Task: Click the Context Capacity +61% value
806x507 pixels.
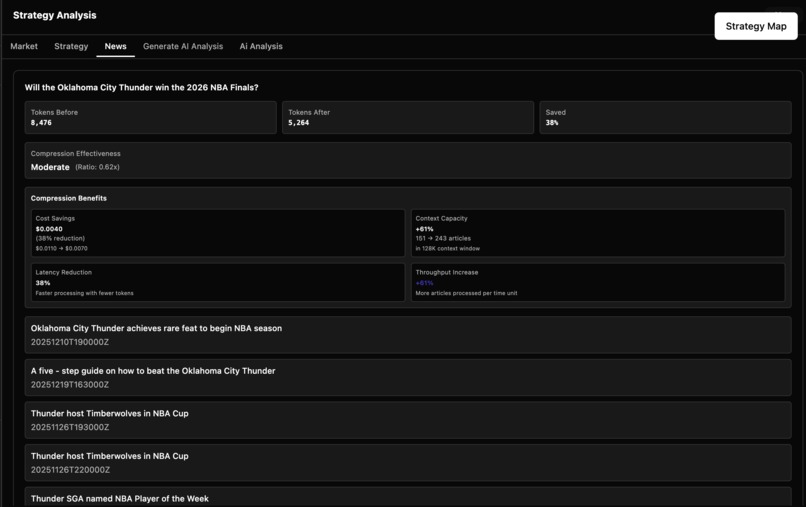Action: pos(425,229)
